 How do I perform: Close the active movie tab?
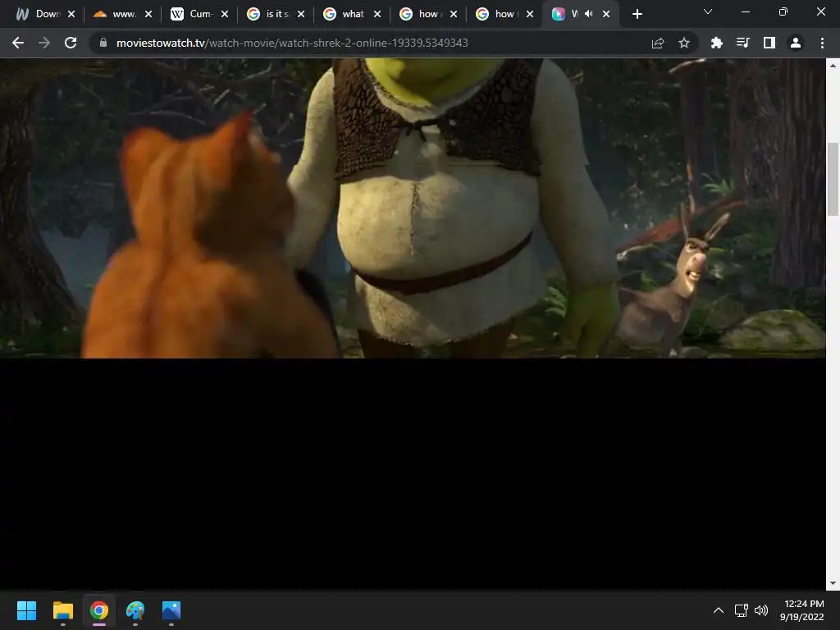point(606,14)
